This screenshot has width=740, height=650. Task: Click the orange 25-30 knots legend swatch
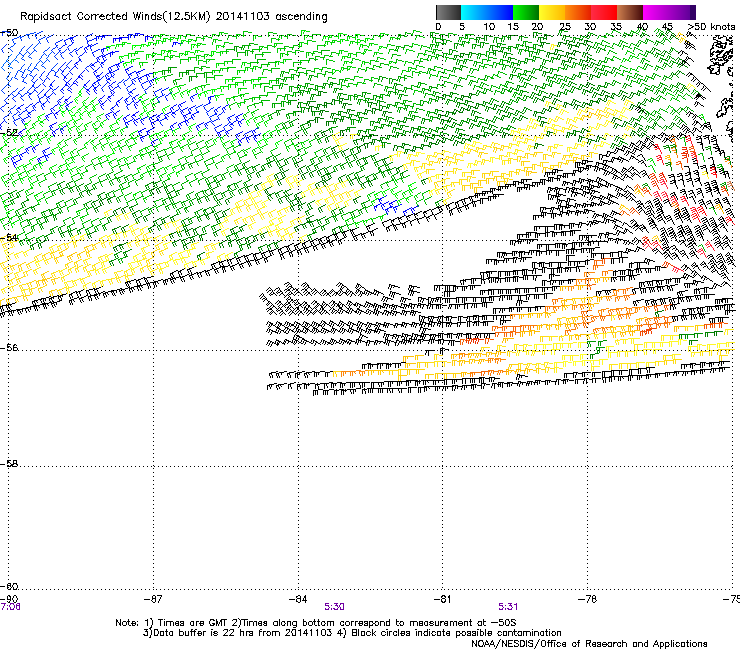[578, 12]
